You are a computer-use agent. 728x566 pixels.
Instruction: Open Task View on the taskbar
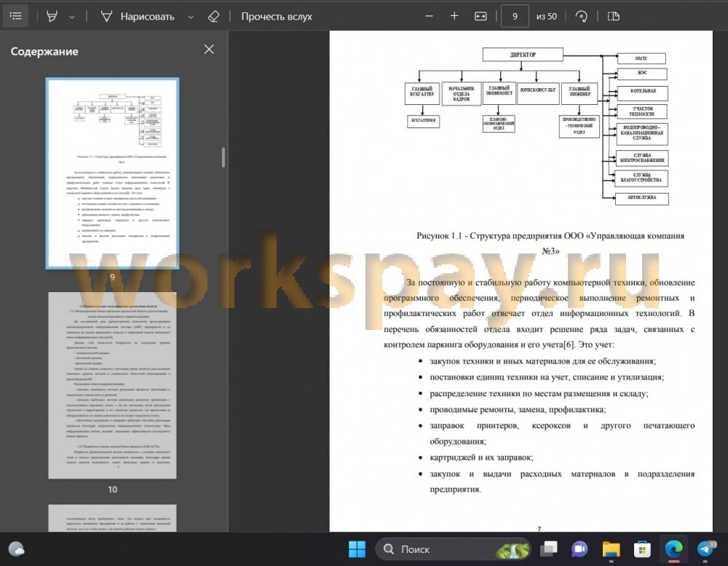click(549, 549)
